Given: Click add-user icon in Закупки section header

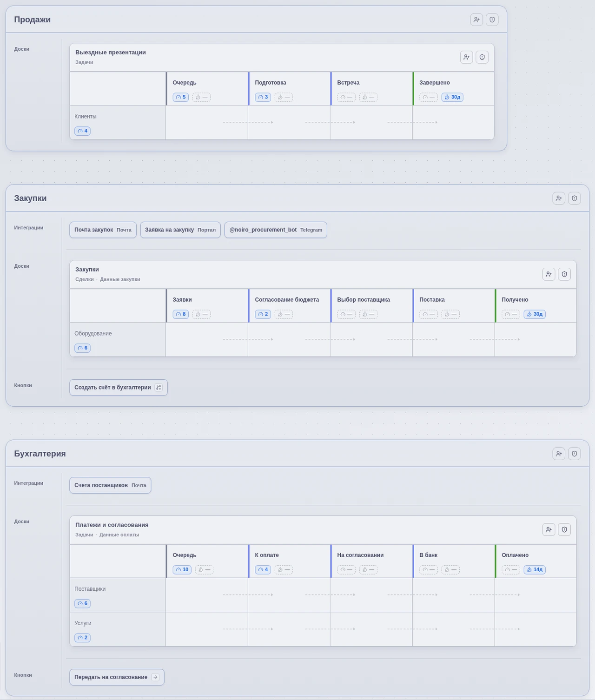Looking at the screenshot, I should click(x=559, y=198).
